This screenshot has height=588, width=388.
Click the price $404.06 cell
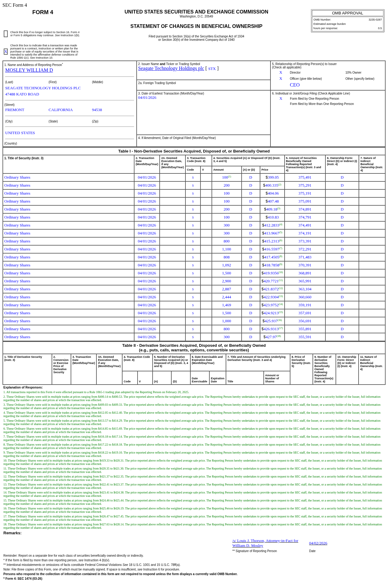272,193
